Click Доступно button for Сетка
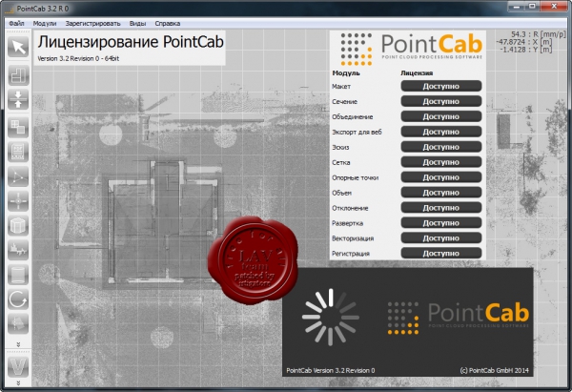The image size is (572, 392). [x=441, y=162]
